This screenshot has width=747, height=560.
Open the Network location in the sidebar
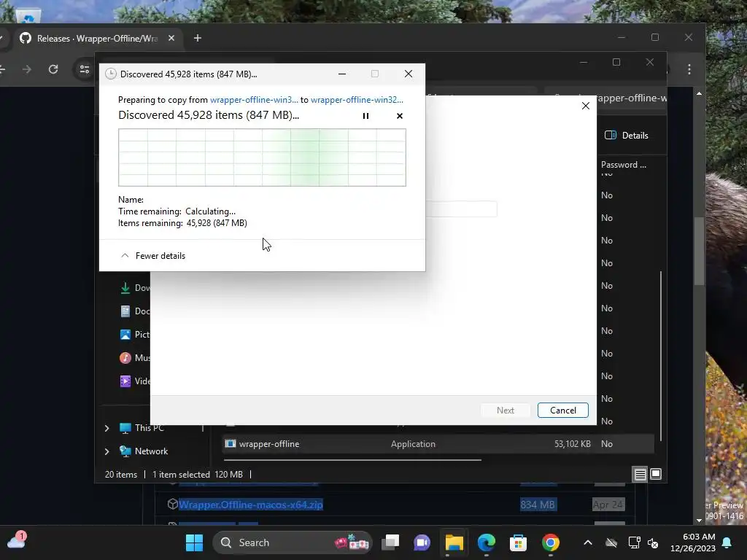[151, 451]
